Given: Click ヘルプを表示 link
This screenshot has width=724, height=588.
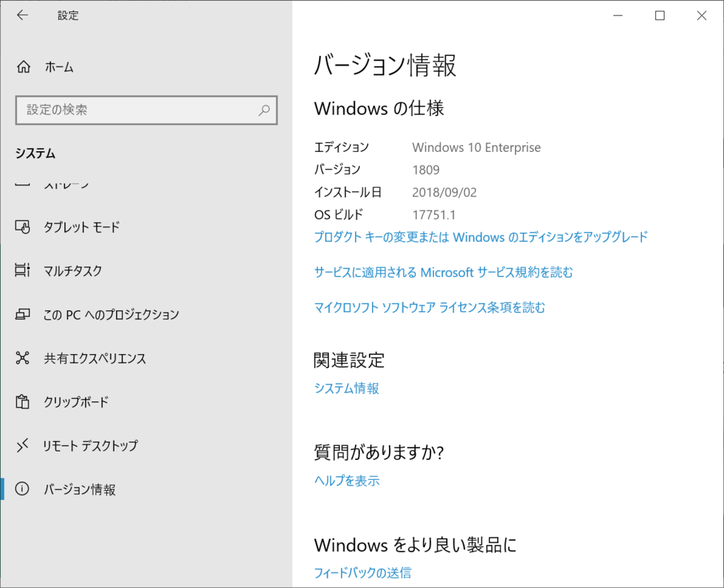Looking at the screenshot, I should 346,481.
